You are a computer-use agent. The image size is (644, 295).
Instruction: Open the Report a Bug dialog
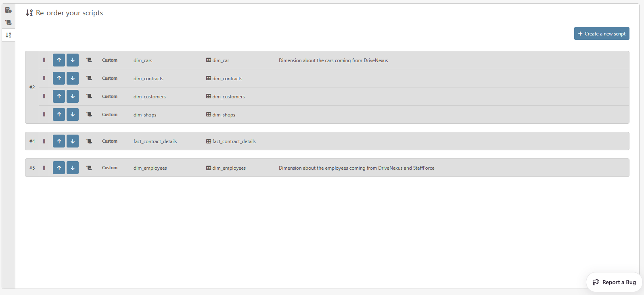pos(614,282)
